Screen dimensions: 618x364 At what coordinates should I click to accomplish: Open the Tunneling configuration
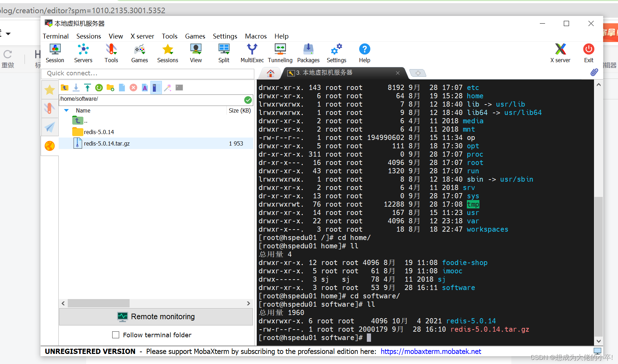(280, 53)
